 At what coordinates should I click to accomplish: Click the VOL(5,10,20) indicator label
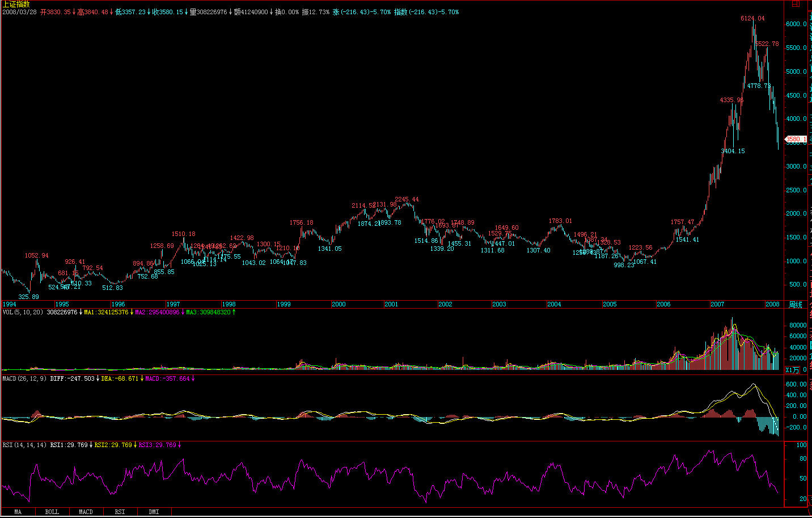pos(23,313)
